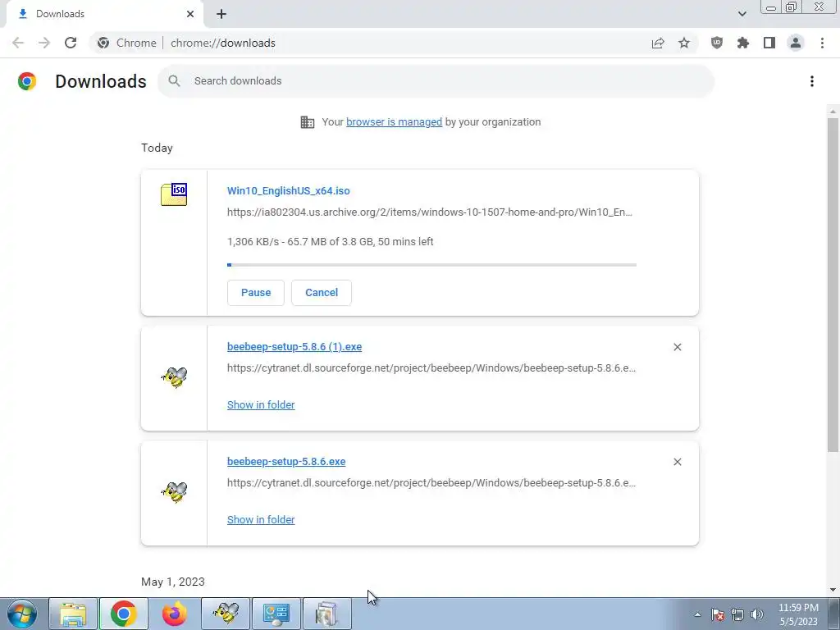The width and height of the screenshot is (840, 630).
Task: Click the Search downloads field
Action: 436,81
